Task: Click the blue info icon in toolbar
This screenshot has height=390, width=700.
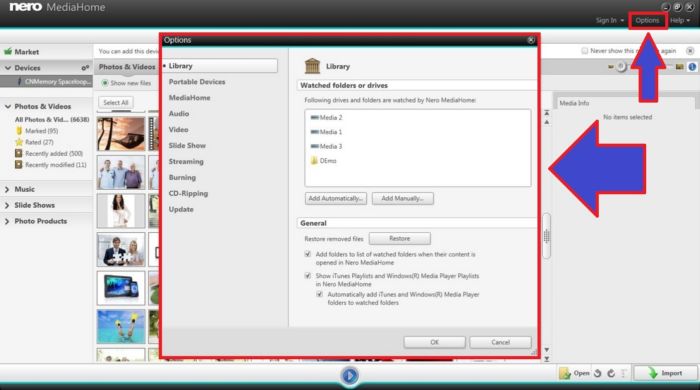Action: click(692, 67)
